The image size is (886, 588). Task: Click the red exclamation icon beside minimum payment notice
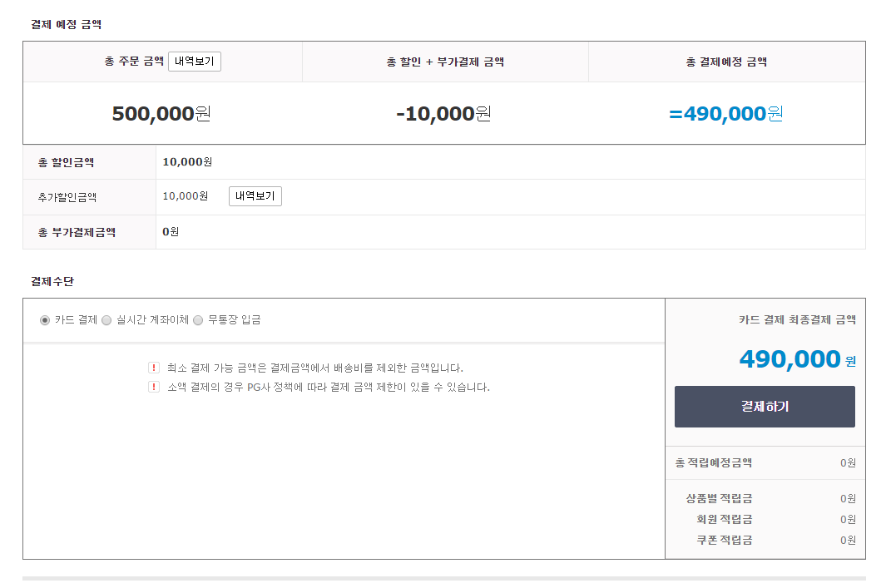tap(154, 368)
